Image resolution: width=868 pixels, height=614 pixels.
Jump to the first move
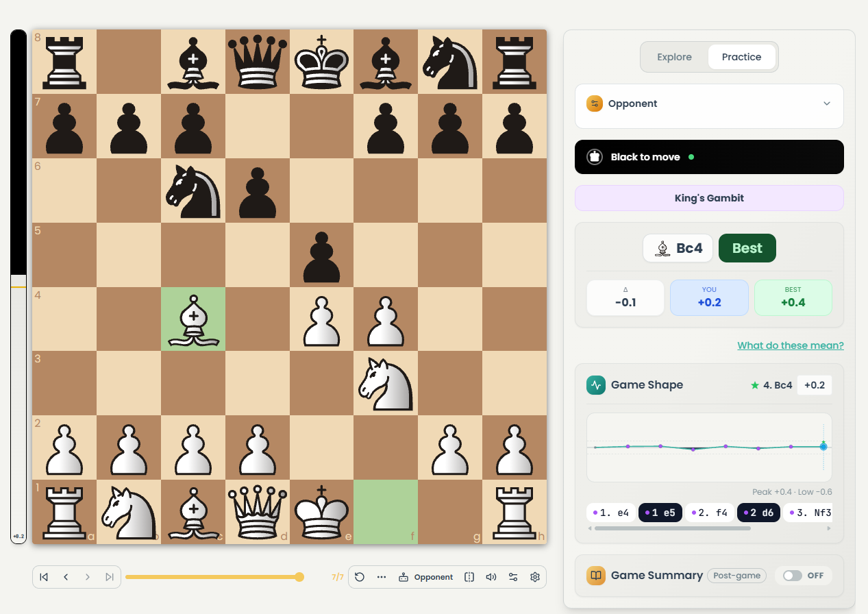[x=44, y=577]
